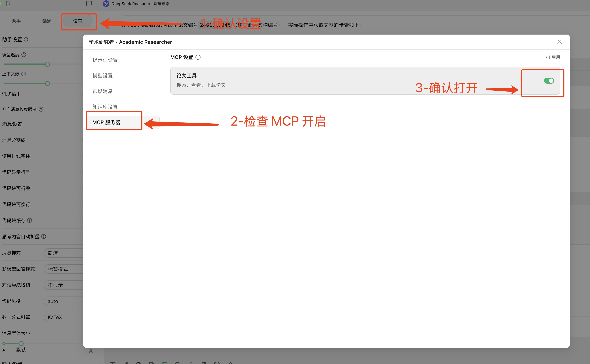The width and height of the screenshot is (590, 364).
Task: Adjust the 消息字体大小 slider handle
Action: (x=21, y=344)
